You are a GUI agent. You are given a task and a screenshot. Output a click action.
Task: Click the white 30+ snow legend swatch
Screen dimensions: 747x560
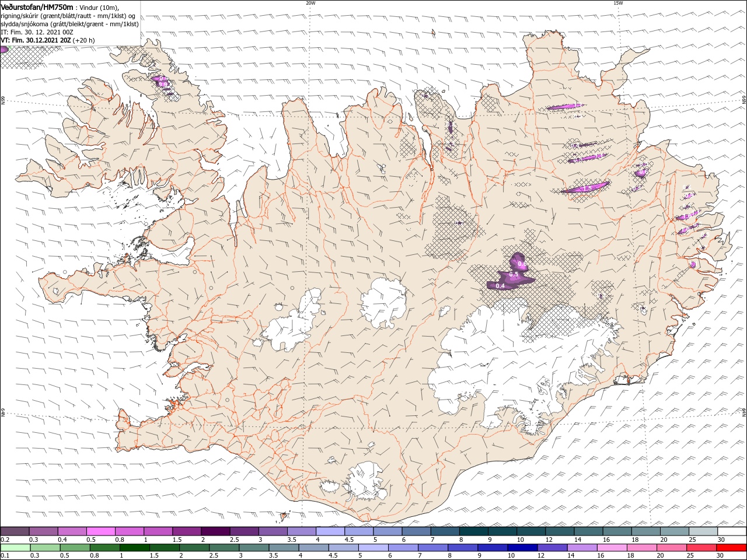pos(732,531)
